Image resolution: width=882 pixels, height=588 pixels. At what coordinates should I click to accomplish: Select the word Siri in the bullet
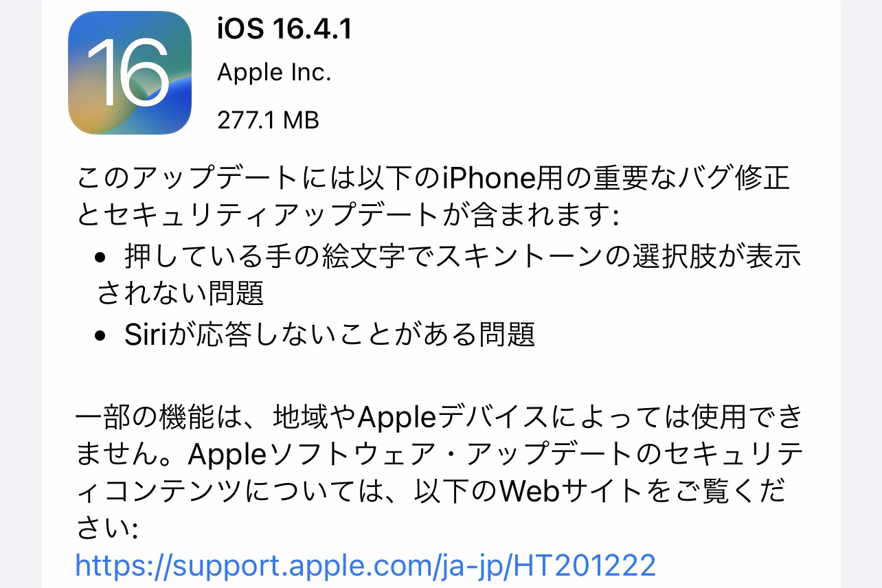(x=146, y=335)
